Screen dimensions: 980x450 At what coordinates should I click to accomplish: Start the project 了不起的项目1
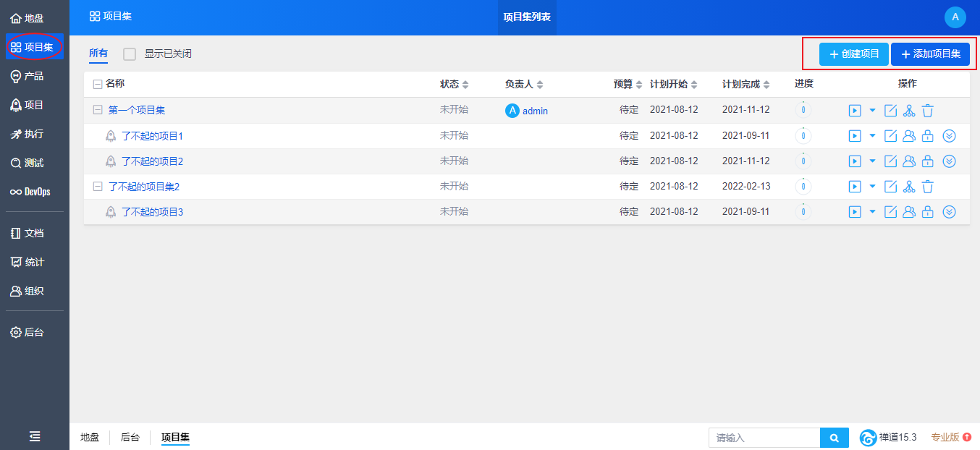[x=855, y=136]
